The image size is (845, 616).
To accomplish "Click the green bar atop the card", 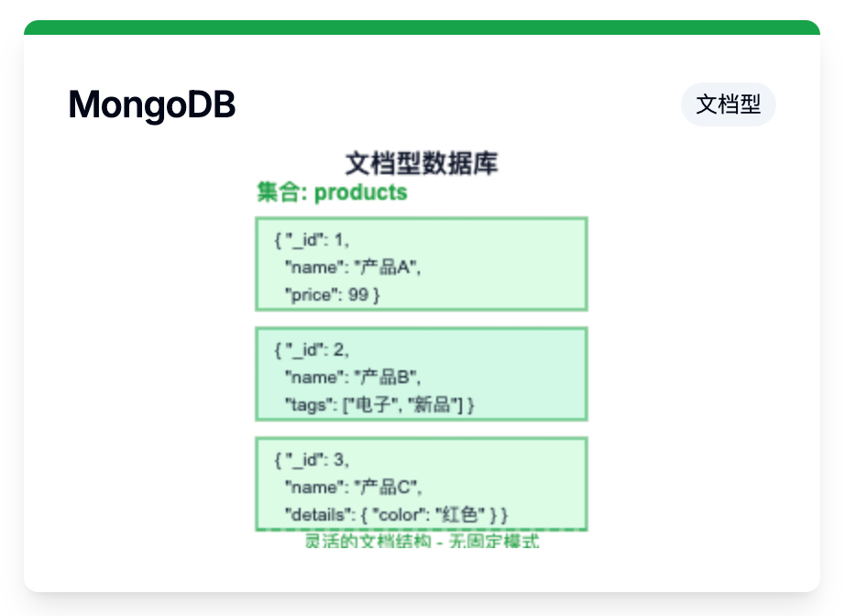I will tap(422, 27).
